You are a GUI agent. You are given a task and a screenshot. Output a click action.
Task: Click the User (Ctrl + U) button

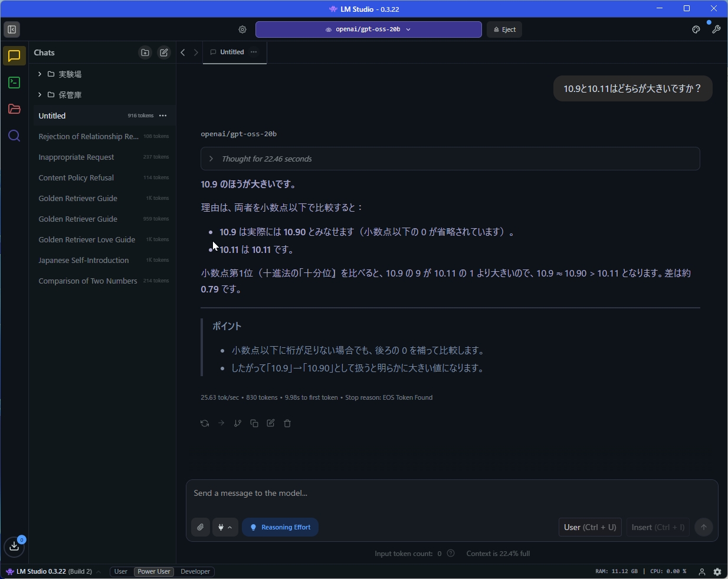(x=590, y=527)
